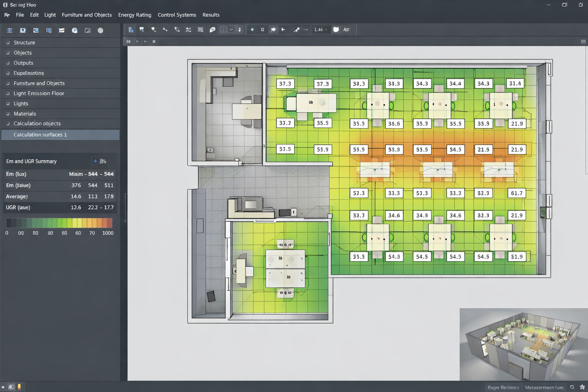Click the Furniture and Objects tree item
The height and width of the screenshot is (392, 588).
[x=39, y=83]
